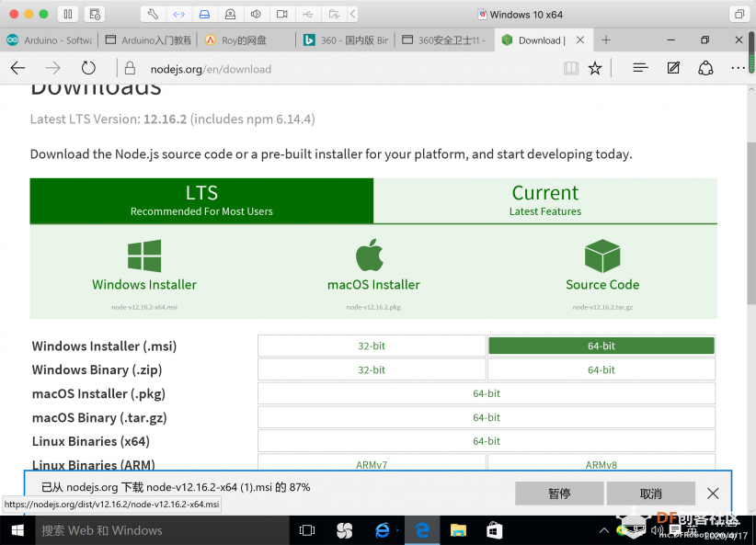Click the VM user/camera device icon
The height and width of the screenshot is (545, 756).
click(x=231, y=14)
